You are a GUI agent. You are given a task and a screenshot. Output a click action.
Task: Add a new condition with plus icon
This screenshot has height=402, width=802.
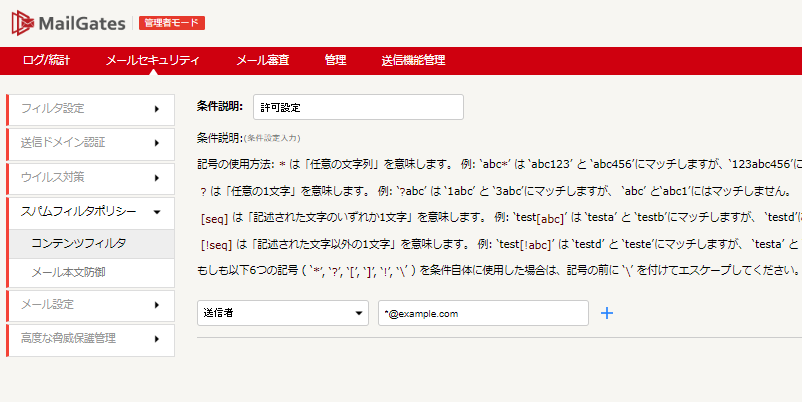pyautogui.click(x=607, y=313)
